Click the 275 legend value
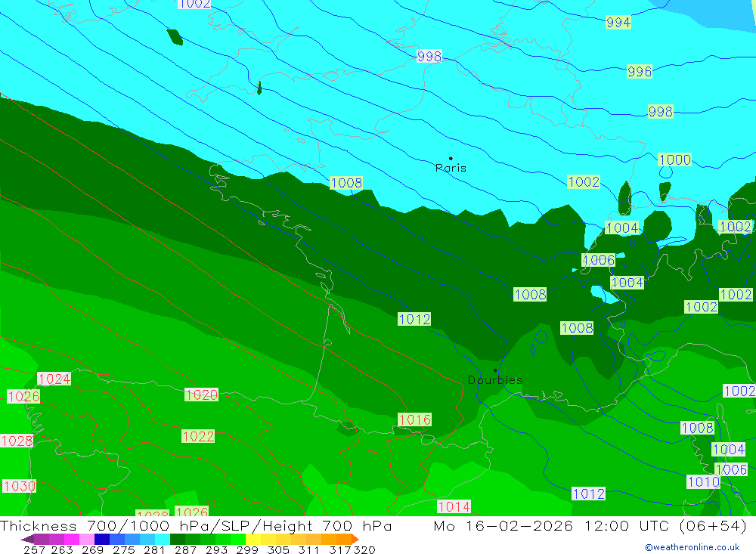Viewport: 756px width, 554px height. click(x=122, y=549)
